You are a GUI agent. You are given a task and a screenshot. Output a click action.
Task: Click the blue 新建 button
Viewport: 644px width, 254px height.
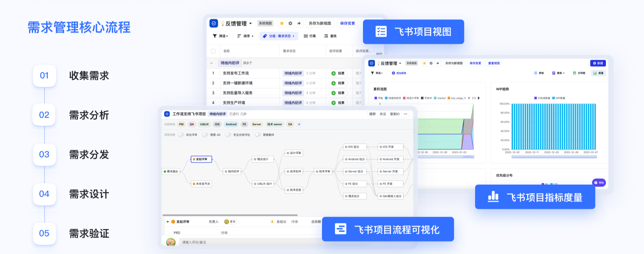coord(598,63)
